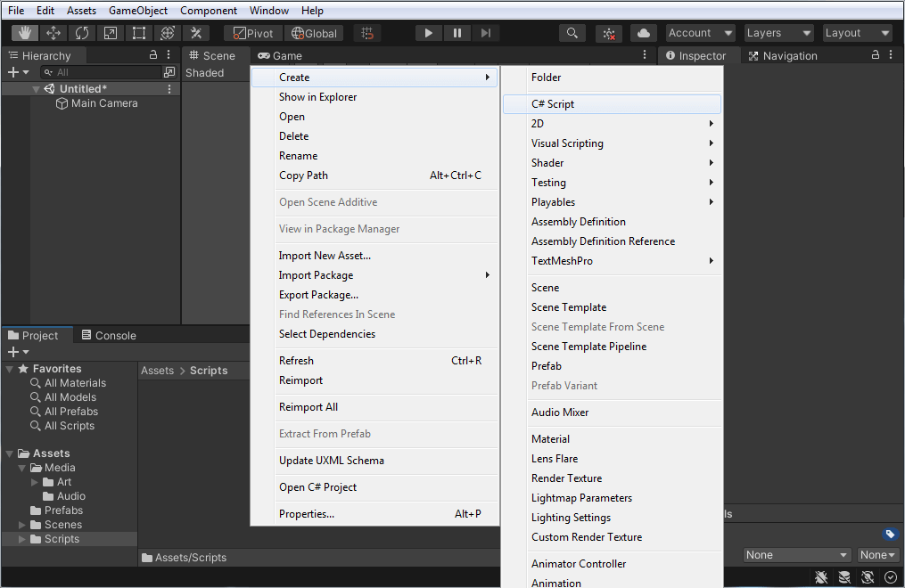Toggle Global handle orientation
The image size is (905, 588).
314,32
